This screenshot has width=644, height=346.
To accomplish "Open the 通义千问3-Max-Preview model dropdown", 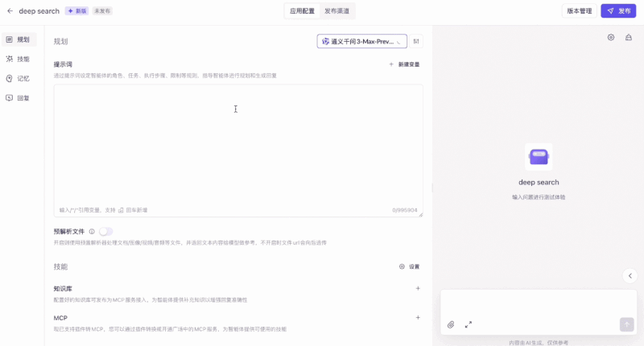I will (361, 41).
